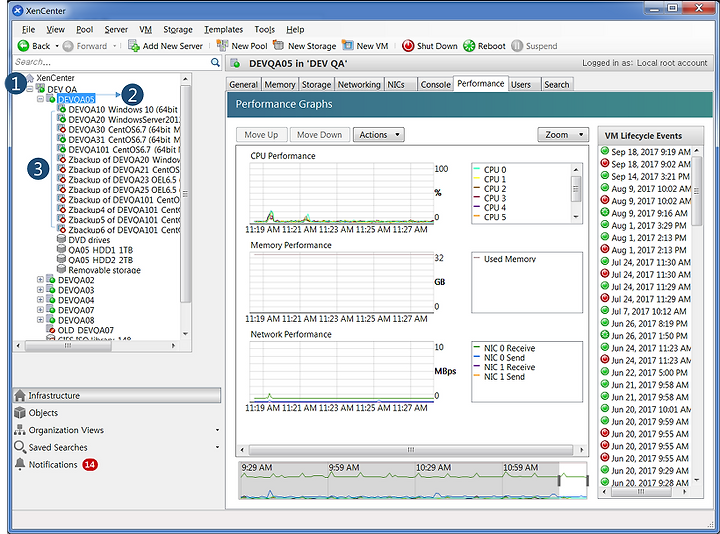
Task: Click the CPU legend scroll down arrow
Action: 576,218
